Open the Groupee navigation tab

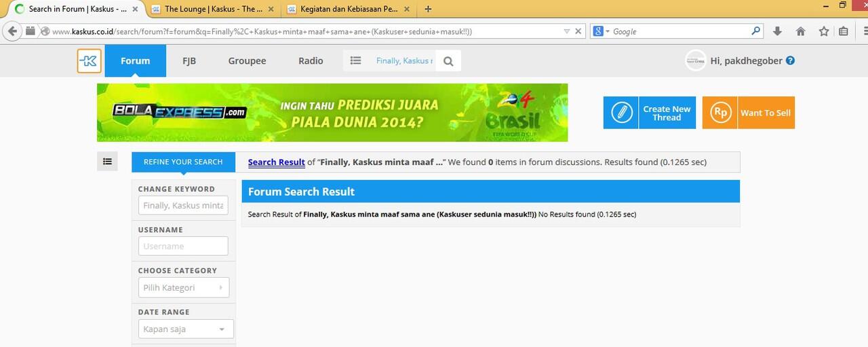click(247, 60)
